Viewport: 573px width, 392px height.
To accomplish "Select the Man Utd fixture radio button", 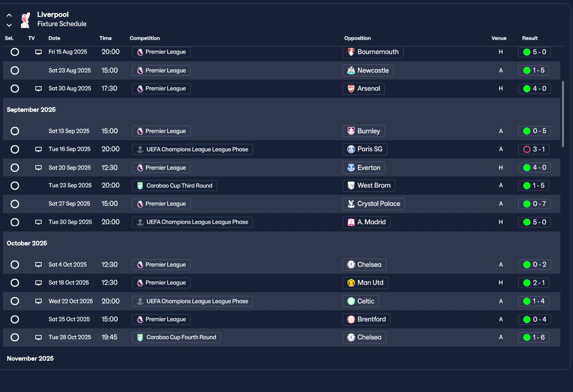I will [x=15, y=283].
